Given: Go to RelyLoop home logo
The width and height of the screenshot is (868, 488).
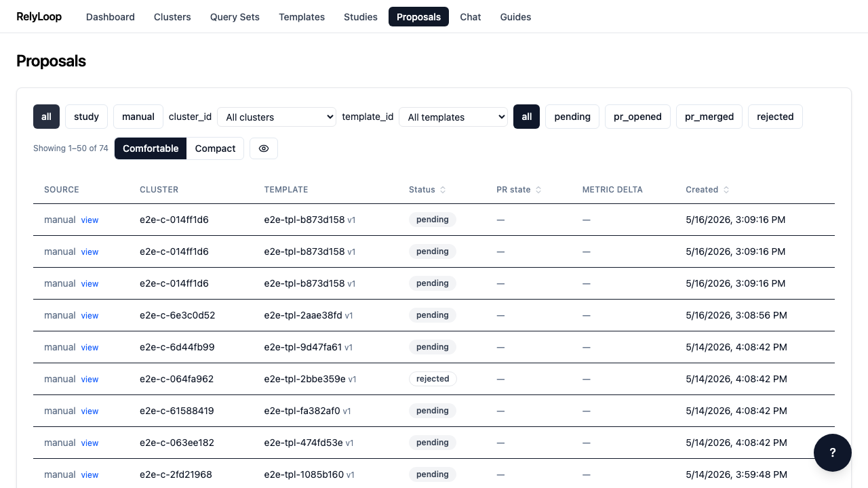Looking at the screenshot, I should point(39,16).
